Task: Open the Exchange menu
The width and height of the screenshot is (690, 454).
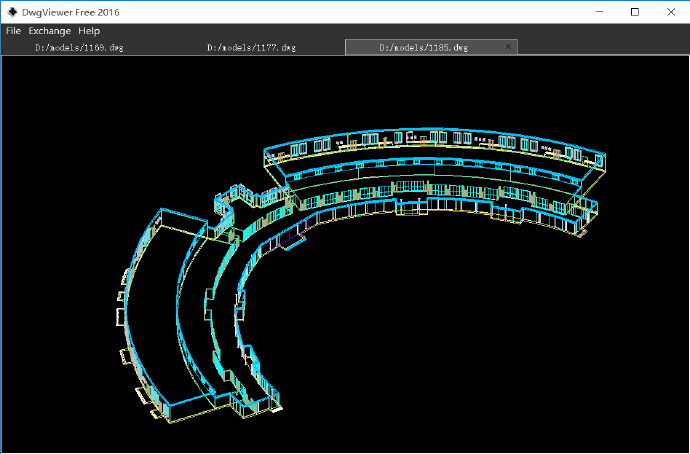Action: [x=49, y=31]
